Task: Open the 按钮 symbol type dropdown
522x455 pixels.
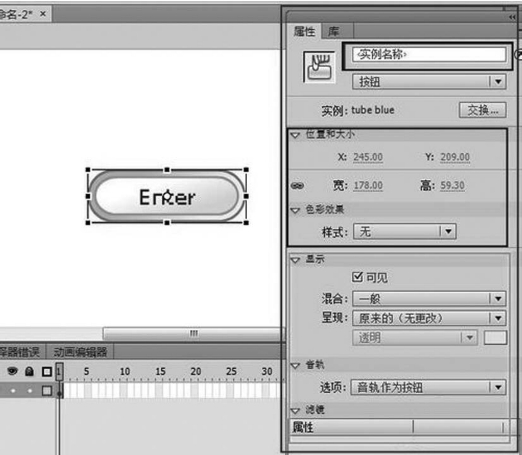Action: tap(429, 82)
